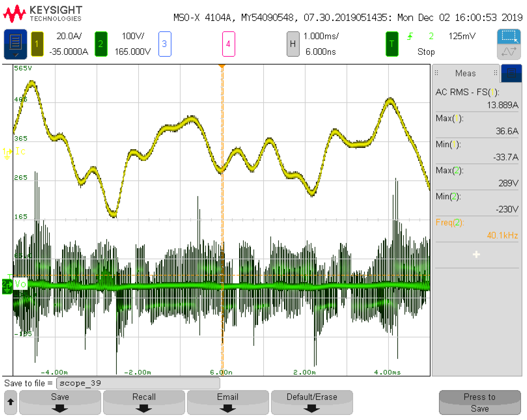This screenshot has width=527, height=420.
Task: Open the Horizontal H settings button
Action: coord(293,44)
